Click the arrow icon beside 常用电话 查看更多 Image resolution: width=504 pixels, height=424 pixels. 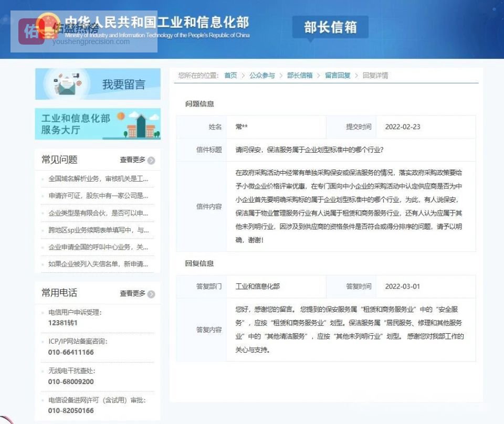152,294
